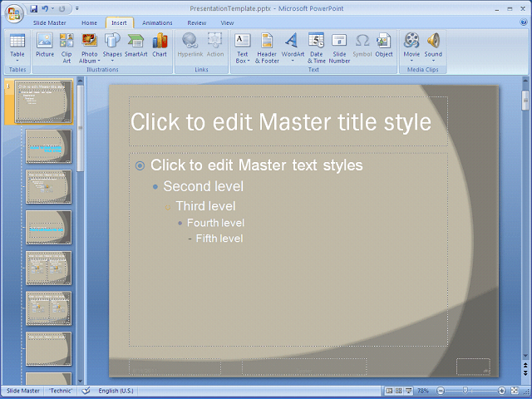
Task: Insert a Chart
Action: click(160, 45)
